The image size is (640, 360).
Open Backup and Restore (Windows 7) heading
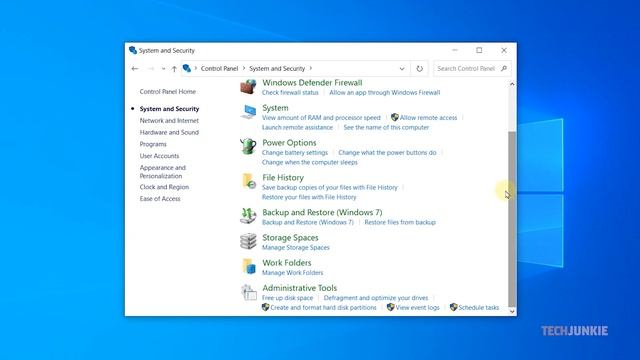coord(322,212)
